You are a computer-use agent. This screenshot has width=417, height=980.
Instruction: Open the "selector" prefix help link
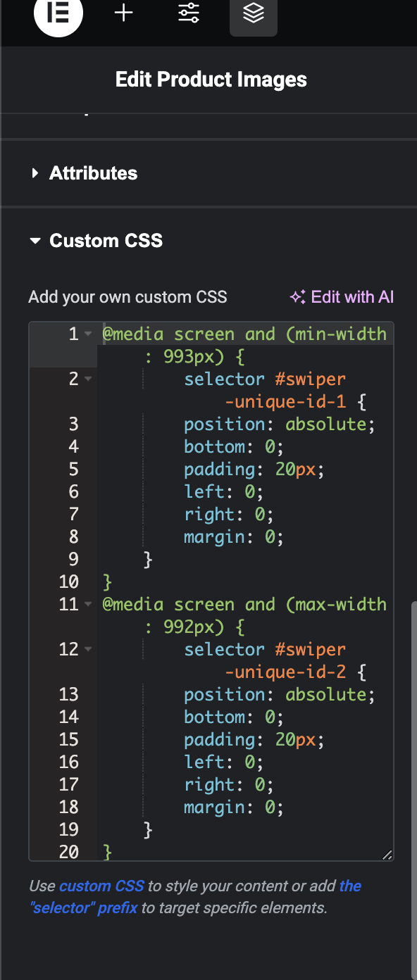click(196, 897)
